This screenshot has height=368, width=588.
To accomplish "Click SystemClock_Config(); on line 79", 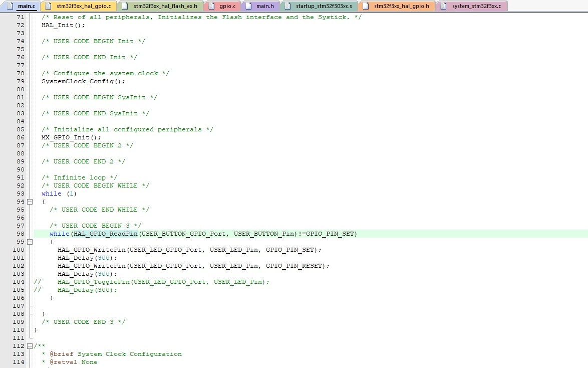I will [83, 82].
